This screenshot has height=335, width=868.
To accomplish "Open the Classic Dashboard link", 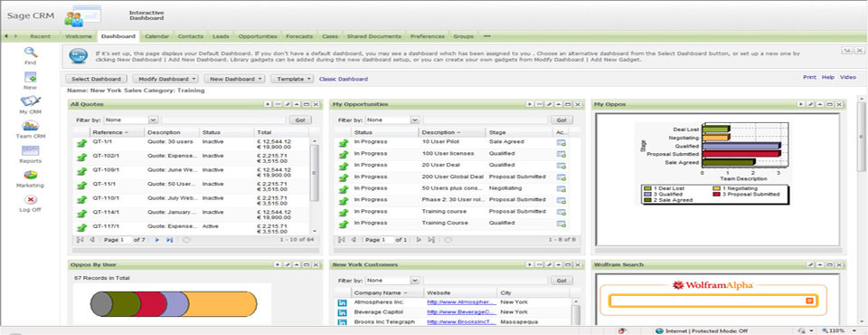I will [x=344, y=80].
